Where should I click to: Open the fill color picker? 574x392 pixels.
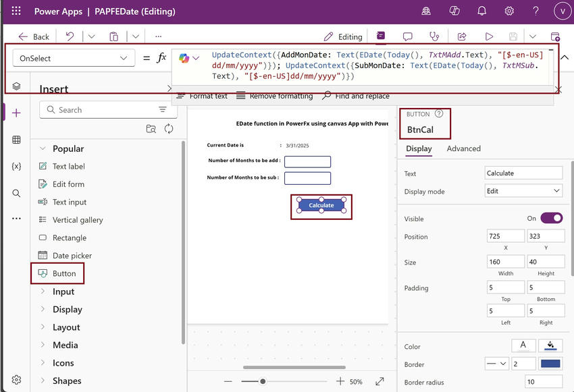[x=550, y=345]
